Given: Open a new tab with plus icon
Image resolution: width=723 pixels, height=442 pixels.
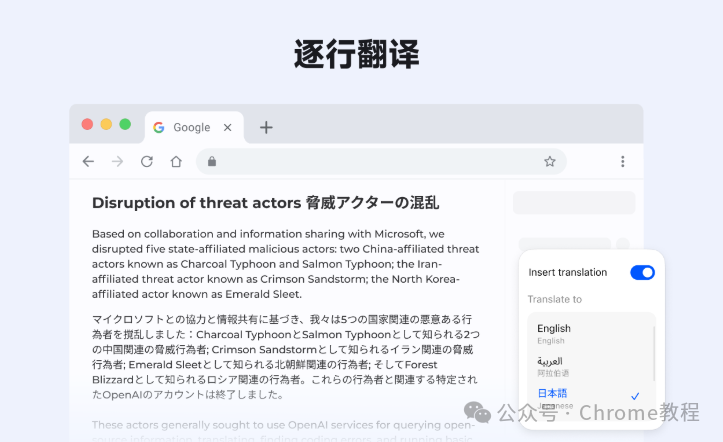Looking at the screenshot, I should [x=266, y=127].
